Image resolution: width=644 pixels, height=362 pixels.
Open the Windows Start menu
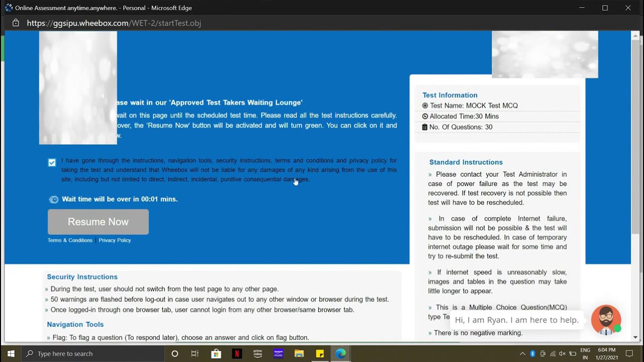(x=11, y=353)
